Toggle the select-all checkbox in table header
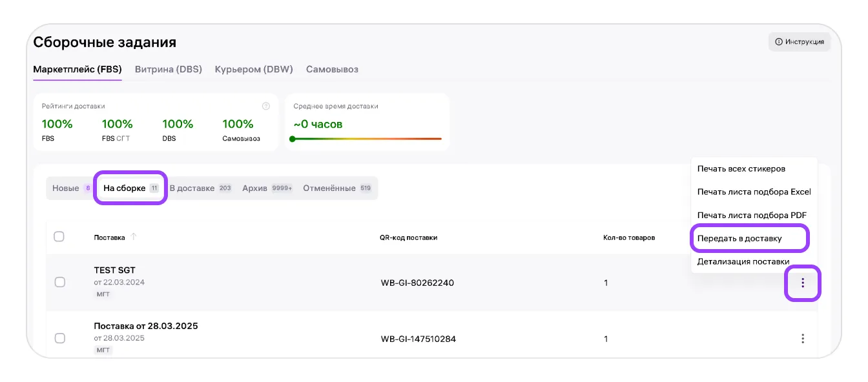868x382 pixels. pyautogui.click(x=59, y=237)
